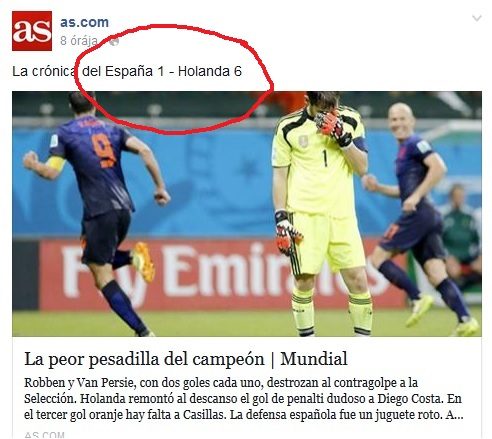Open the as.com page name link

pyautogui.click(x=84, y=22)
